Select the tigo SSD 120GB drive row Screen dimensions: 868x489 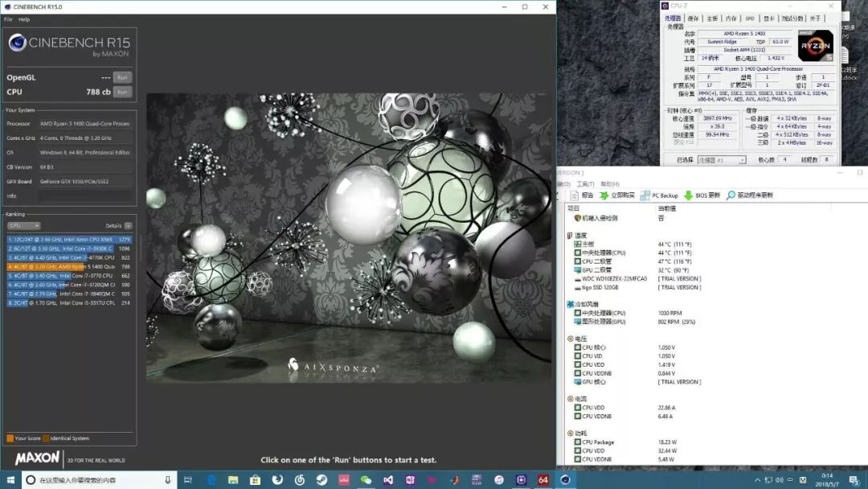coord(637,287)
